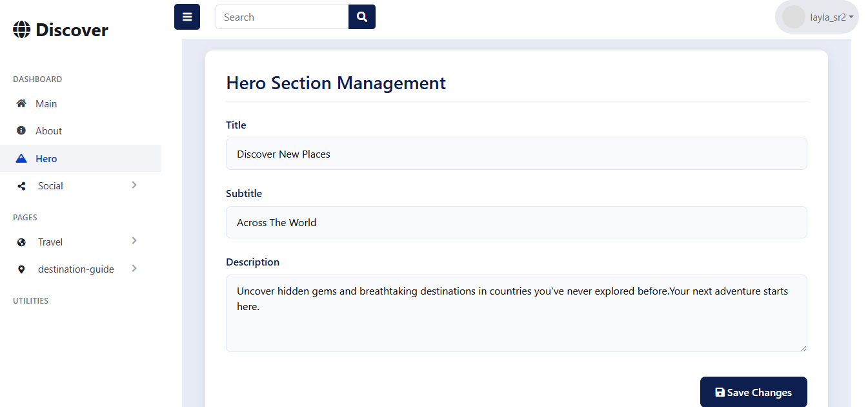Click into the Search input field
Image resolution: width=868 pixels, height=407 pixels.
282,17
